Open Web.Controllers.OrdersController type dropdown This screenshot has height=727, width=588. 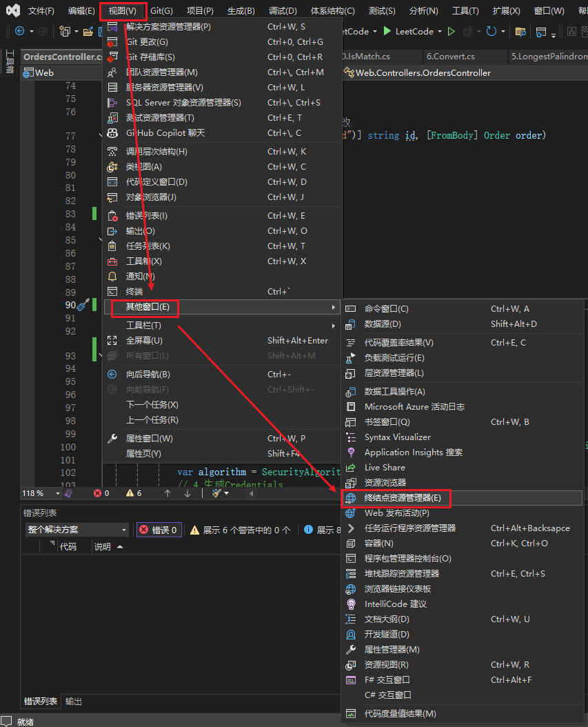pos(465,73)
